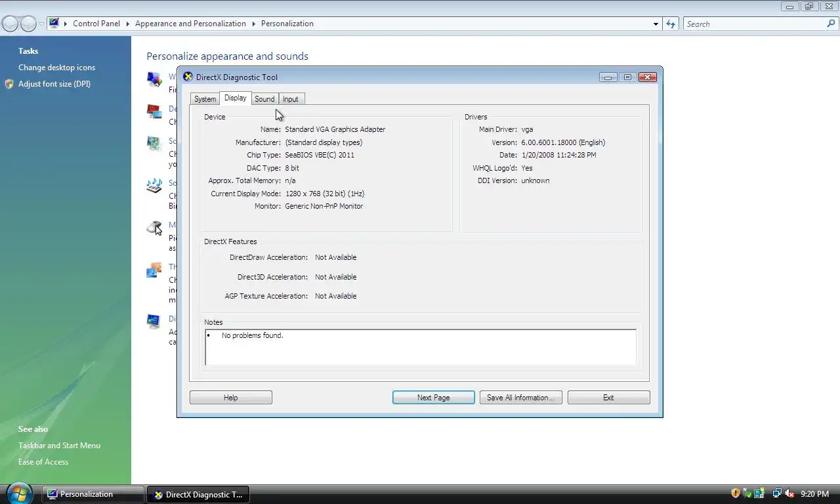Image resolution: width=840 pixels, height=504 pixels.
Task: Click the network computers tray icon
Action: click(x=777, y=493)
